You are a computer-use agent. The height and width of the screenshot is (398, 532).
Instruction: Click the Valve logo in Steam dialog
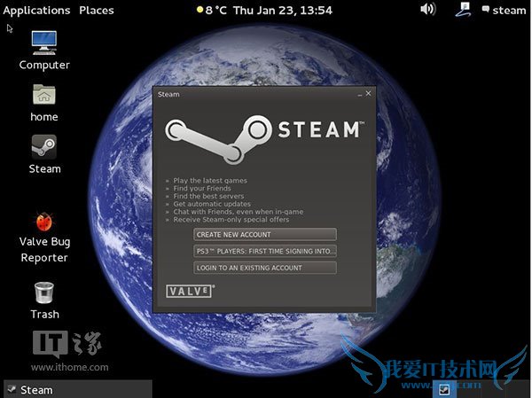click(190, 291)
